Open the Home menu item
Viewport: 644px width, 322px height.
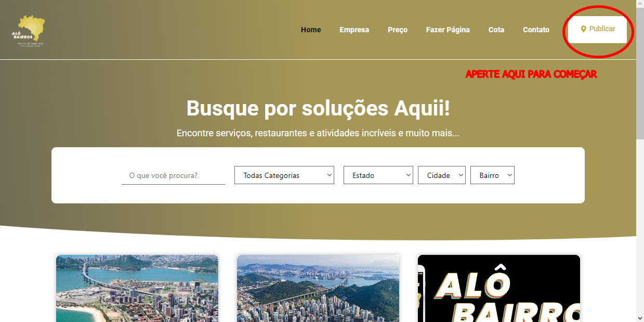(311, 30)
